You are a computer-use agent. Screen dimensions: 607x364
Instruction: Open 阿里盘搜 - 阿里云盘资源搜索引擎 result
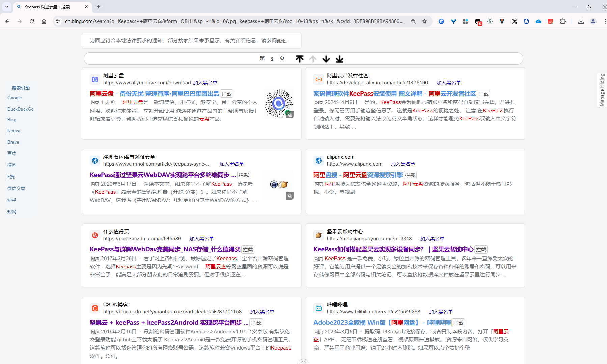(358, 175)
